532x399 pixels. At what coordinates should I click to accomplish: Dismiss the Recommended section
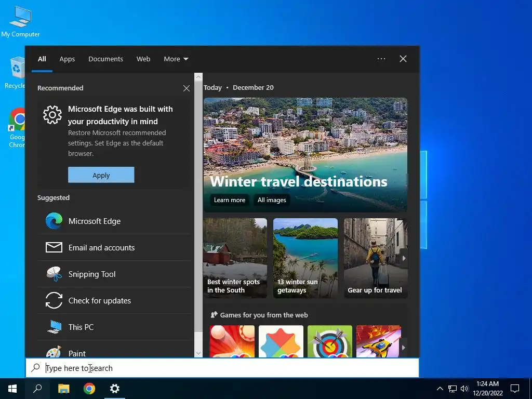pos(187,88)
